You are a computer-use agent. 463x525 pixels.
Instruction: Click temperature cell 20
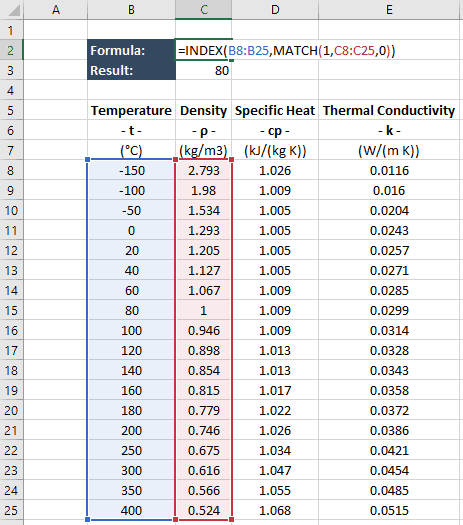pos(131,250)
